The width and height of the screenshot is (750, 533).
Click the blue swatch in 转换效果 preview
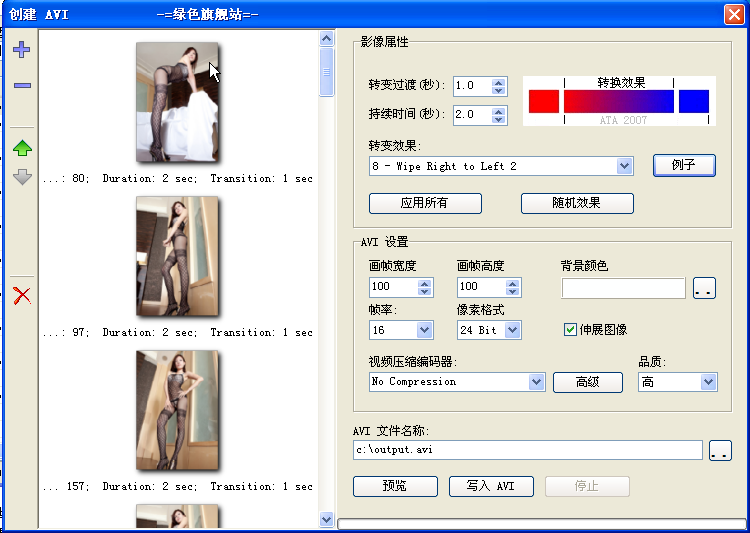[x=694, y=101]
